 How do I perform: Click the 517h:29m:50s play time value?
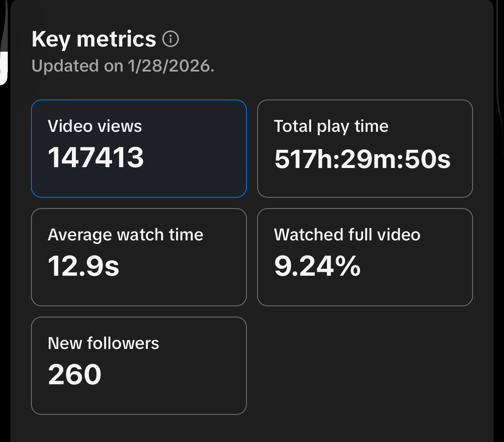coord(362,159)
